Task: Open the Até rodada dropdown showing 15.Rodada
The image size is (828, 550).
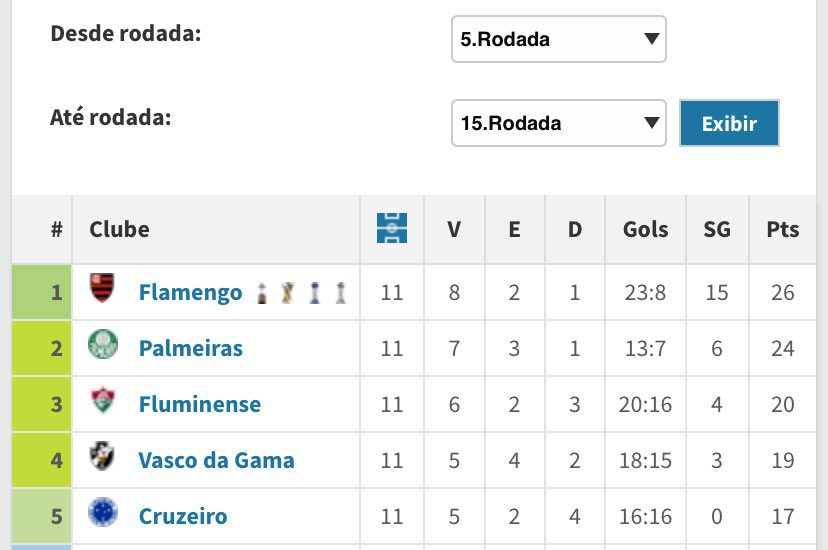Action: [559, 123]
